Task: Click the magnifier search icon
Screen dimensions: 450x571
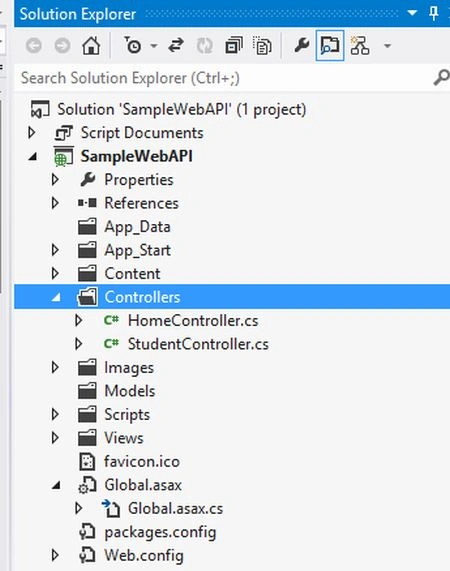Action: point(441,78)
